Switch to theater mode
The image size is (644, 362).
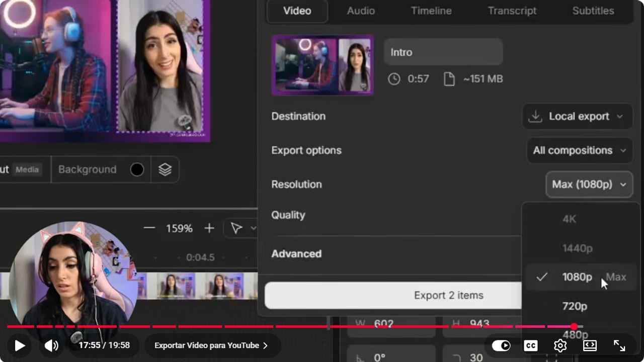(x=590, y=345)
